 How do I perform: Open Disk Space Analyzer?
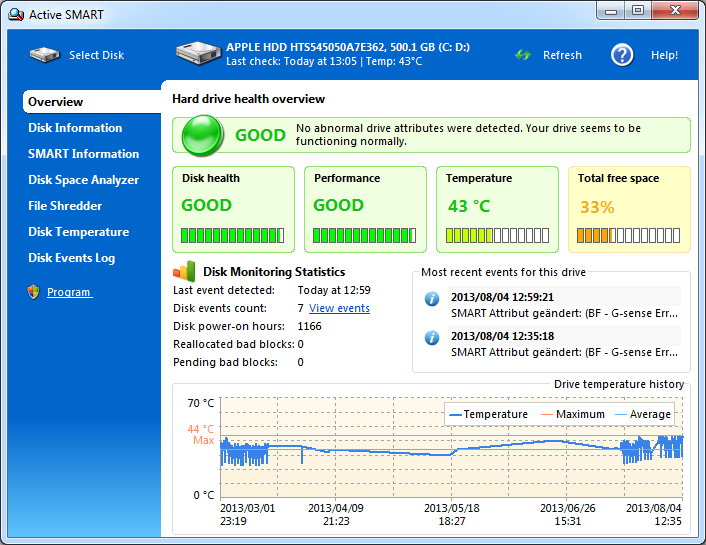(83, 180)
